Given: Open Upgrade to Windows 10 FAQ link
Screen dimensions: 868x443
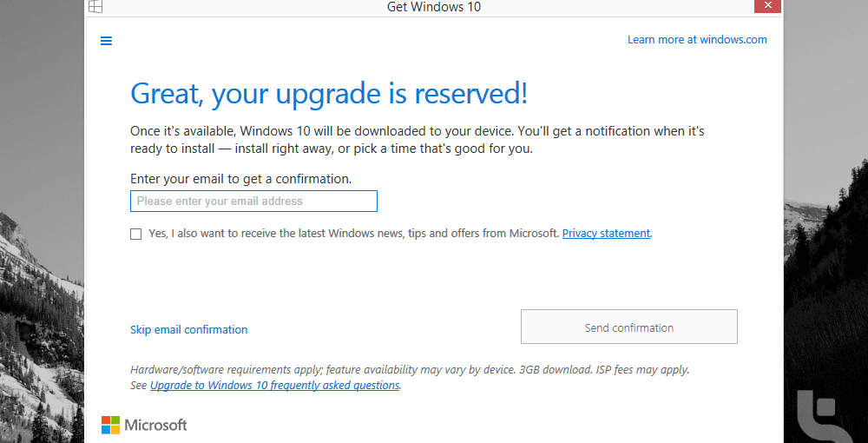Looking at the screenshot, I should tap(274, 386).
